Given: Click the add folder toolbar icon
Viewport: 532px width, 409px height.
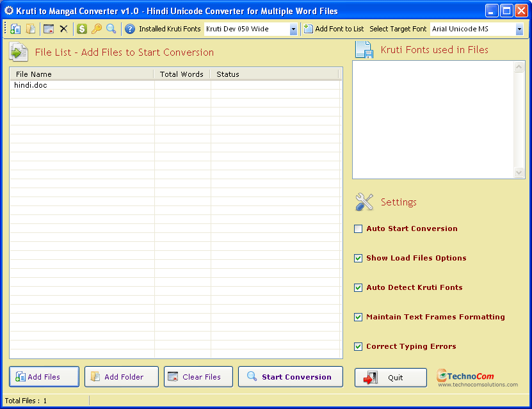Looking at the screenshot, I should click(31, 29).
